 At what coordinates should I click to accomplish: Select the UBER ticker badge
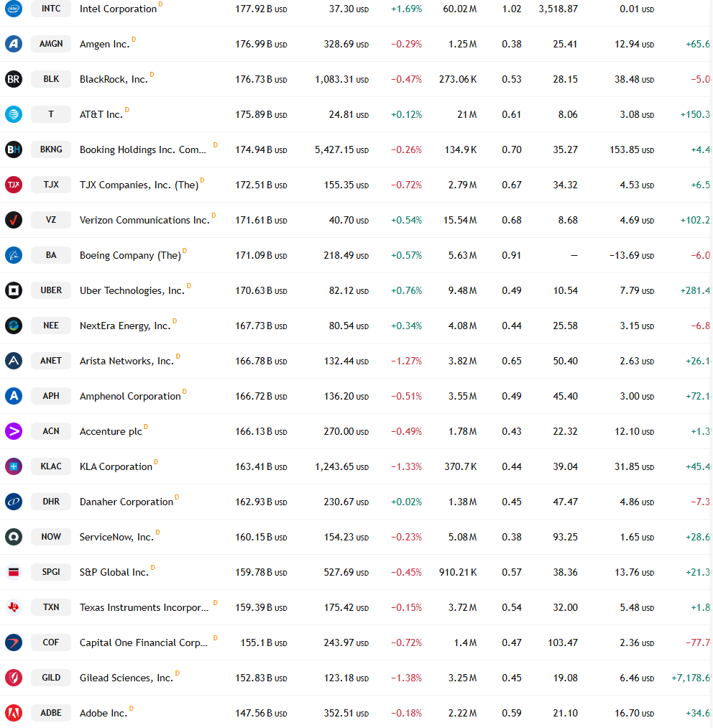click(51, 290)
